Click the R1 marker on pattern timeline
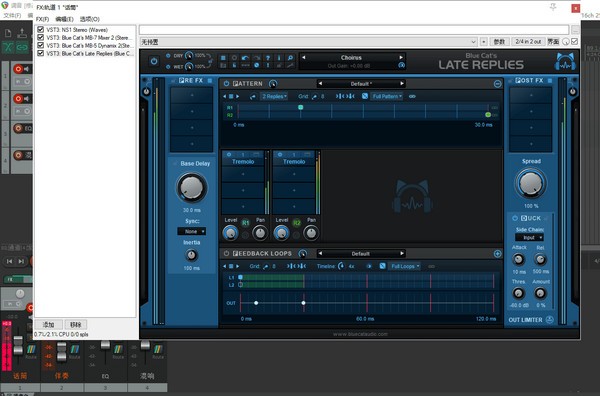Screen dimensions: 600x396 click(x=300, y=107)
